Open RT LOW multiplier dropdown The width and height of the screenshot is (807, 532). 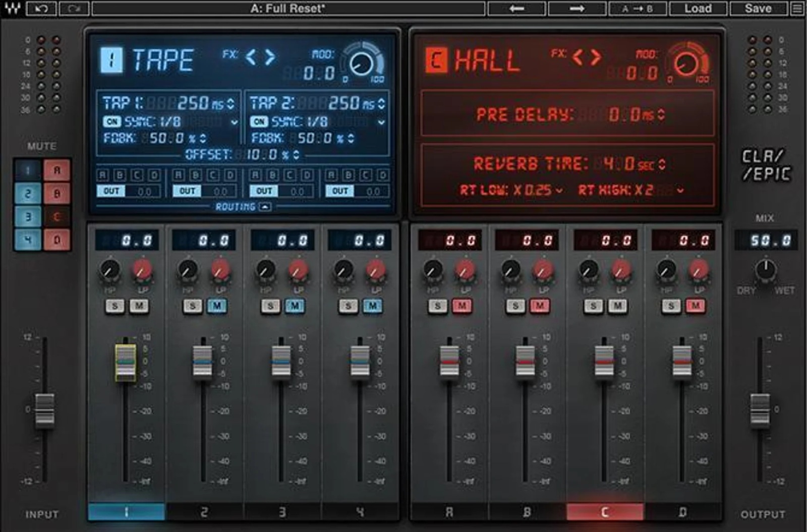pos(559,190)
